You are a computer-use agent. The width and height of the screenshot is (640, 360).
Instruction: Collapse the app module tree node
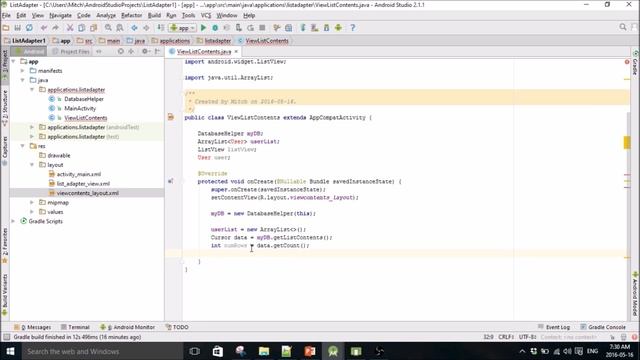[x=13, y=62]
